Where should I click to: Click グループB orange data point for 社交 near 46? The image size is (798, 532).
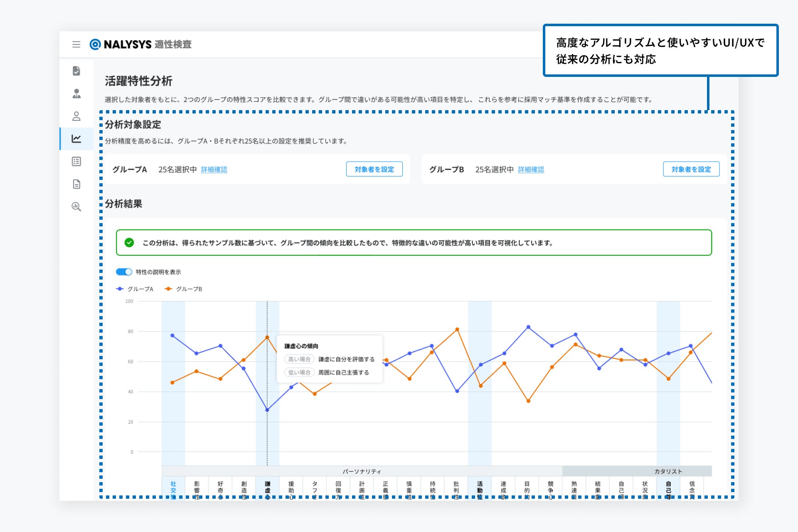tap(172, 382)
